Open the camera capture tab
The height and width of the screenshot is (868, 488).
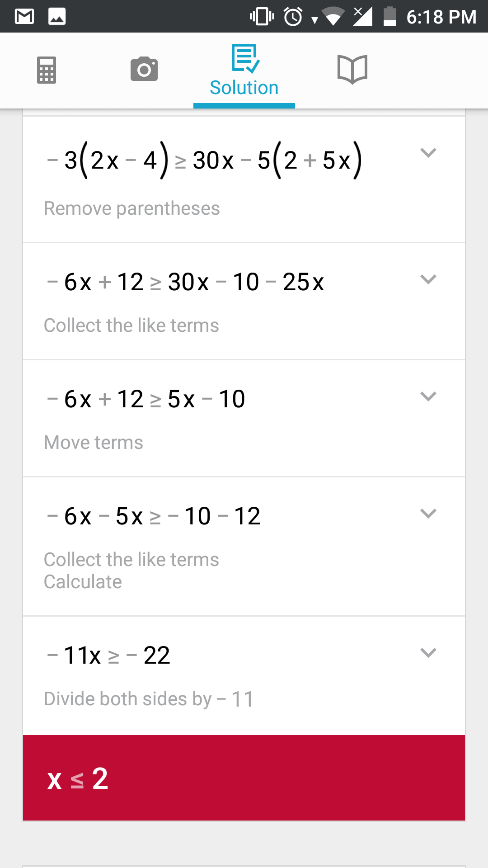(x=144, y=69)
